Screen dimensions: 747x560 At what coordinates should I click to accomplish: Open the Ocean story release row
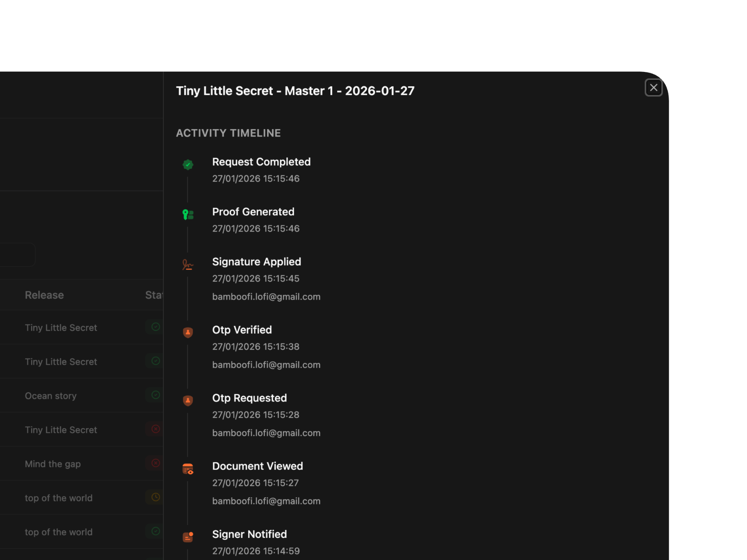pyautogui.click(x=51, y=396)
